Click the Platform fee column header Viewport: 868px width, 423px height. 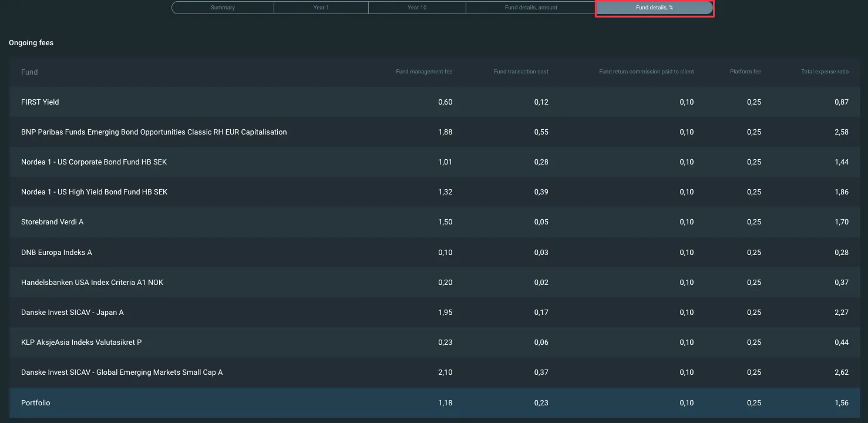[745, 72]
